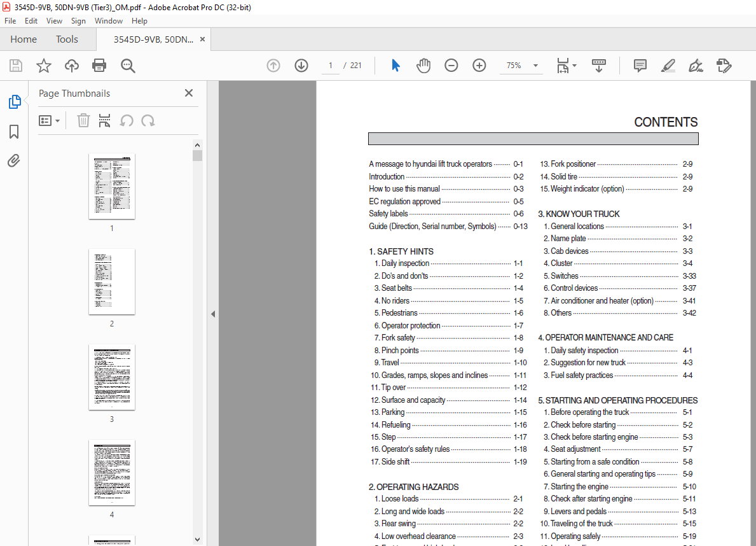This screenshot has height=546, width=756.
Task: Print the document using printer icon
Action: [99, 66]
